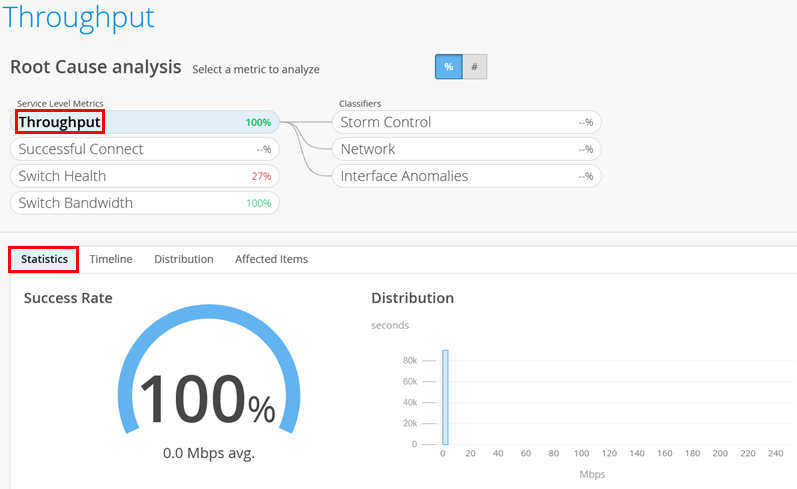View the Affected Items tab
Viewport: 797px width, 489px height.
pos(271,259)
